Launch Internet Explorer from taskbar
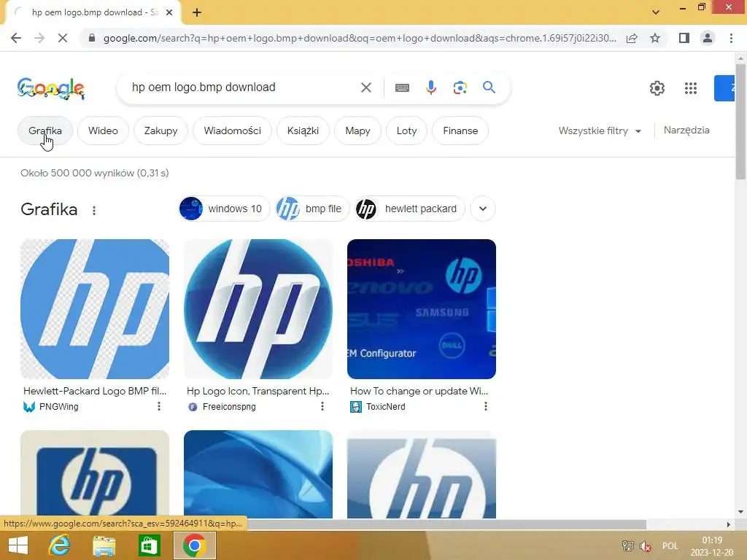Screen dimensions: 747x560 click(x=59, y=545)
